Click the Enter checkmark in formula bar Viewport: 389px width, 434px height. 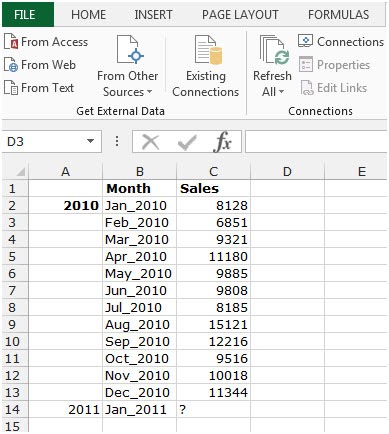(187, 142)
